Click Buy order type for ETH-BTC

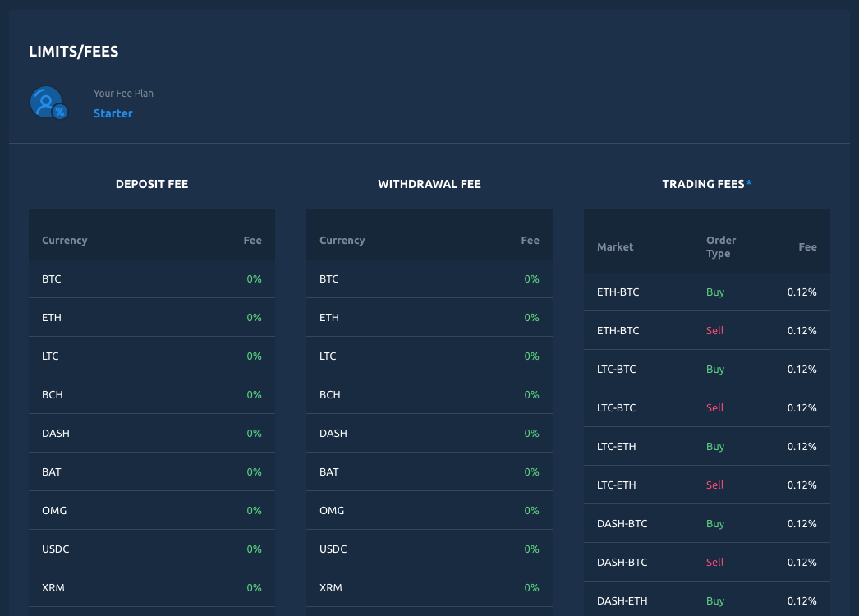pos(715,292)
